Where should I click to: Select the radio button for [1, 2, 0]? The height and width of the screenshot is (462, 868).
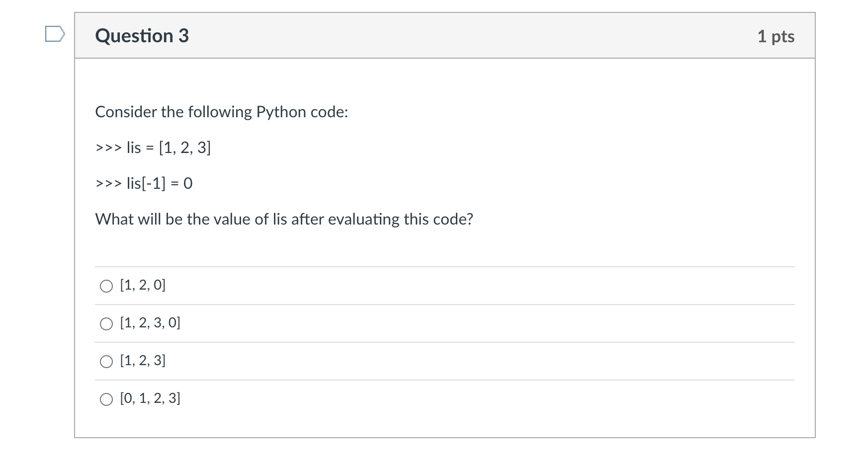point(106,286)
